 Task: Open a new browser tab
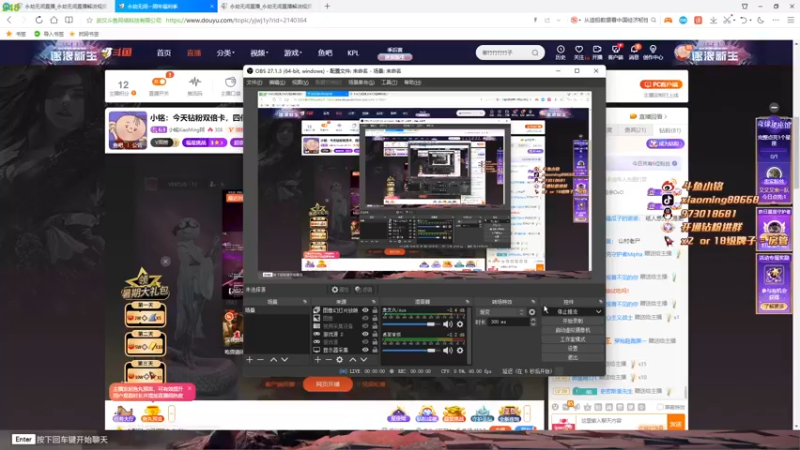327,6
